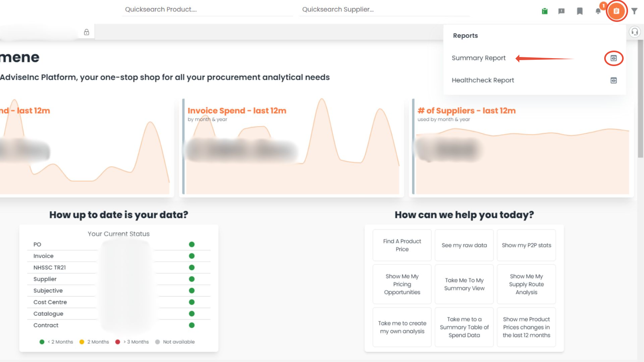The height and width of the screenshot is (362, 644).
Task: Click the Invoice Spend - last 12m chart title
Action: click(237, 111)
